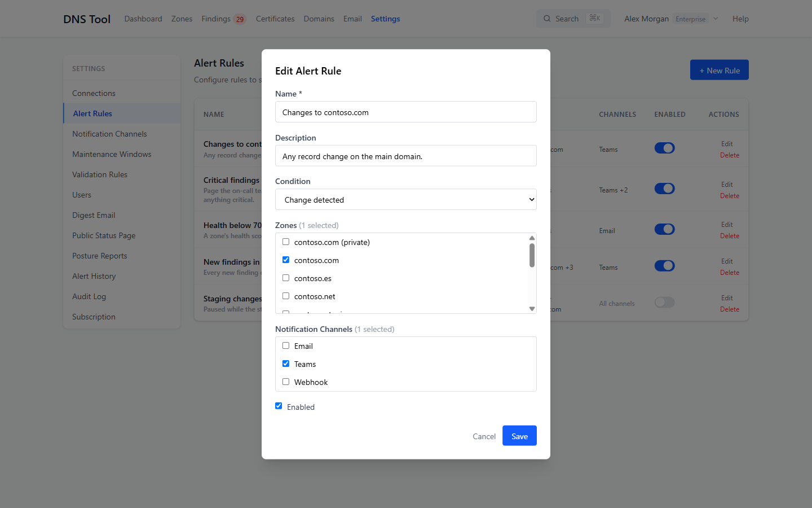Open Subscription settings

122,317
